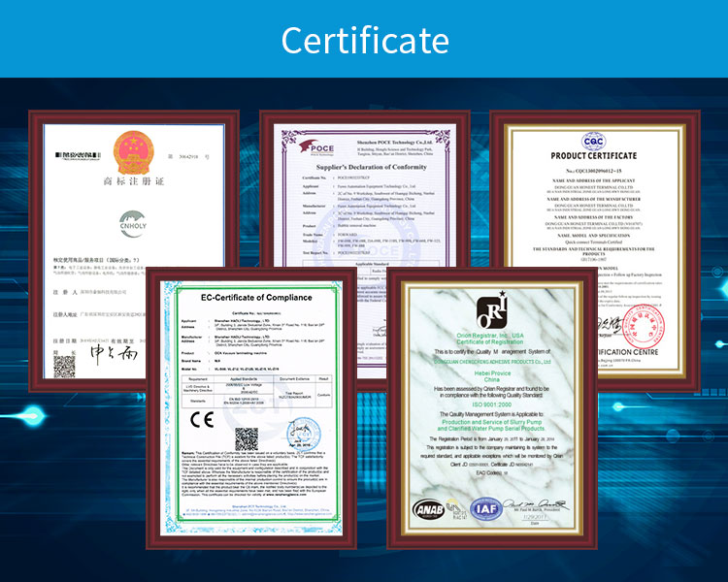Screen dimensions: 728x582
Task: Open the Orion Registrar ISO 9001 certificate
Action: point(492,408)
